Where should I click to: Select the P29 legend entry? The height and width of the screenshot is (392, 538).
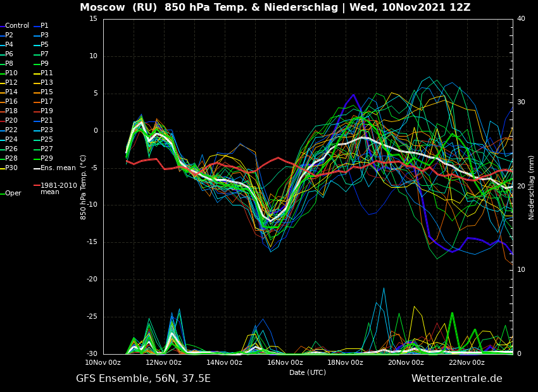(47, 159)
